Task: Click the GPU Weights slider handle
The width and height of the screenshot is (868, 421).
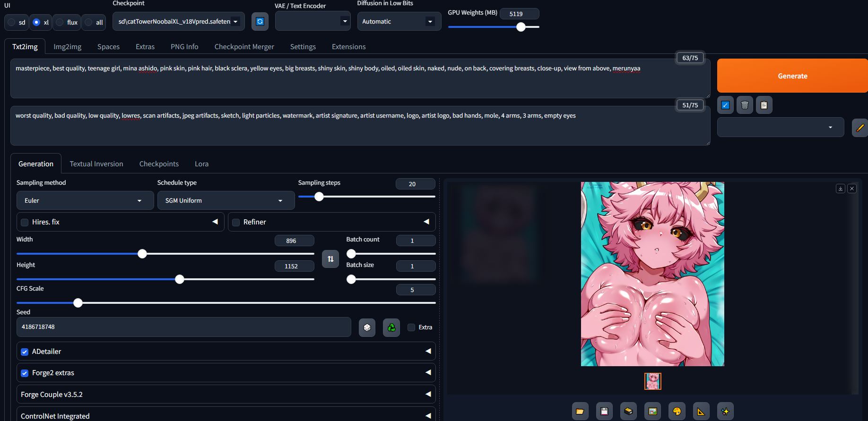Action: tap(521, 27)
